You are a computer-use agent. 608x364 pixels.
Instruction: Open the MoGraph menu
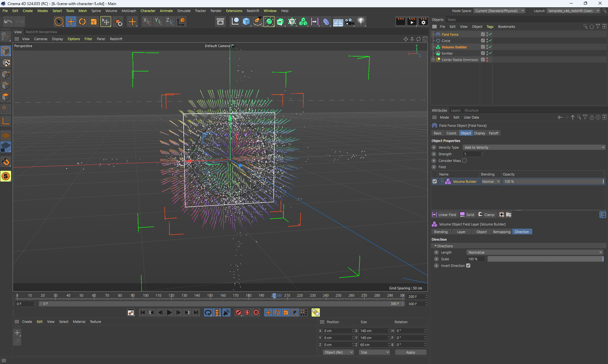[129, 11]
